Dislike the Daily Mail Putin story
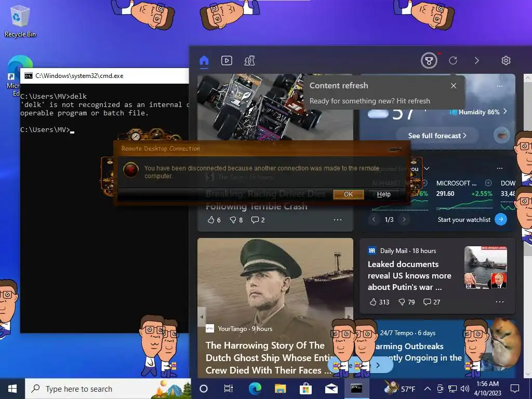The height and width of the screenshot is (399, 532). point(406,302)
